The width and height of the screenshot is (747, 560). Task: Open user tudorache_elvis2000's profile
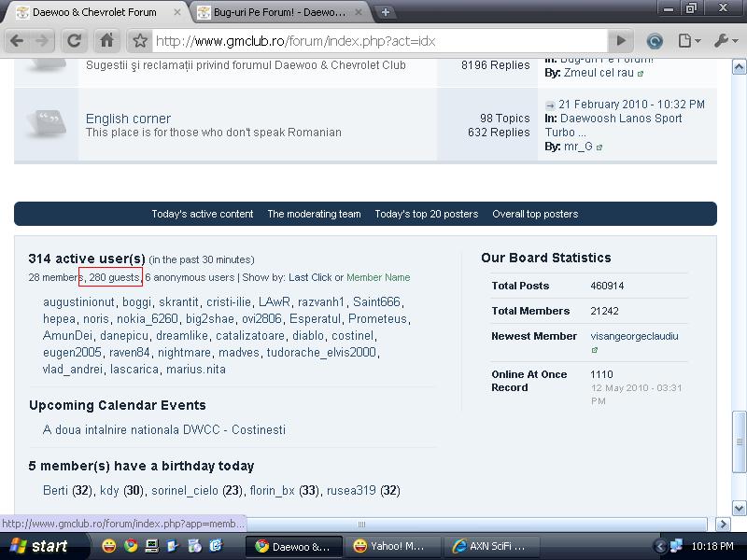click(x=321, y=352)
